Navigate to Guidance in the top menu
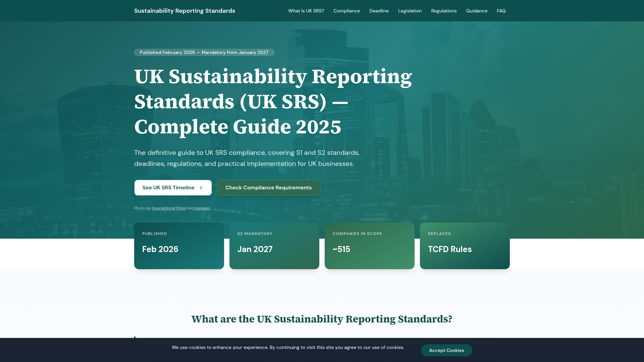The image size is (644, 362). pyautogui.click(x=477, y=11)
